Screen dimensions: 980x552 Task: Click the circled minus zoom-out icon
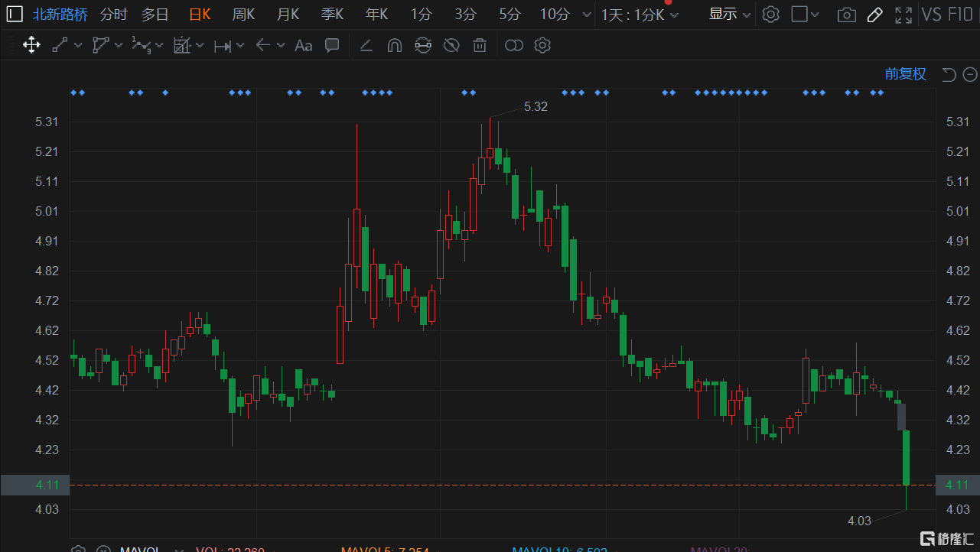pyautogui.click(x=970, y=74)
